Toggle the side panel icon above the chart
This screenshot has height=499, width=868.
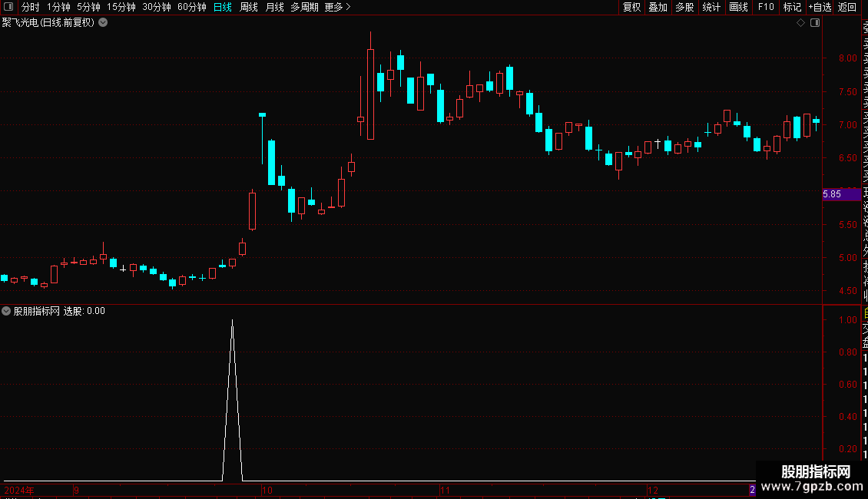815,23
